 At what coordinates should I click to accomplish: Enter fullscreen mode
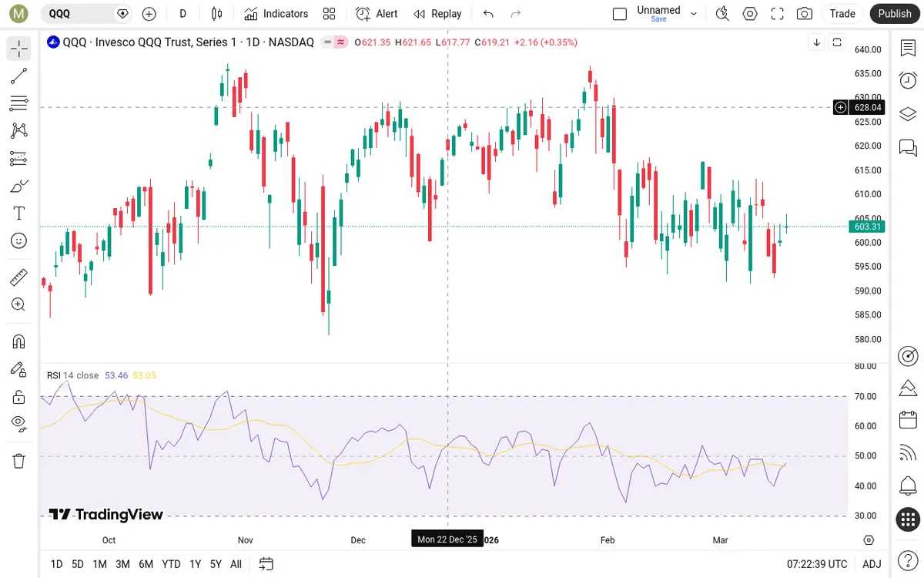point(778,13)
